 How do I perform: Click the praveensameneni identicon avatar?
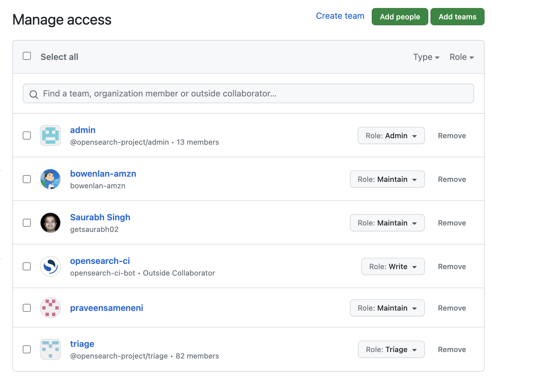[x=50, y=308]
